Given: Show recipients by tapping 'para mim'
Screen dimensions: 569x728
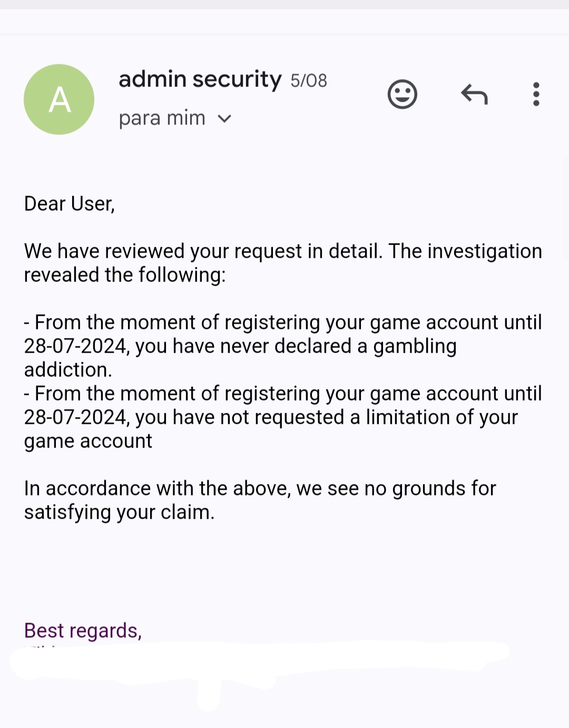Looking at the screenshot, I should tap(162, 118).
